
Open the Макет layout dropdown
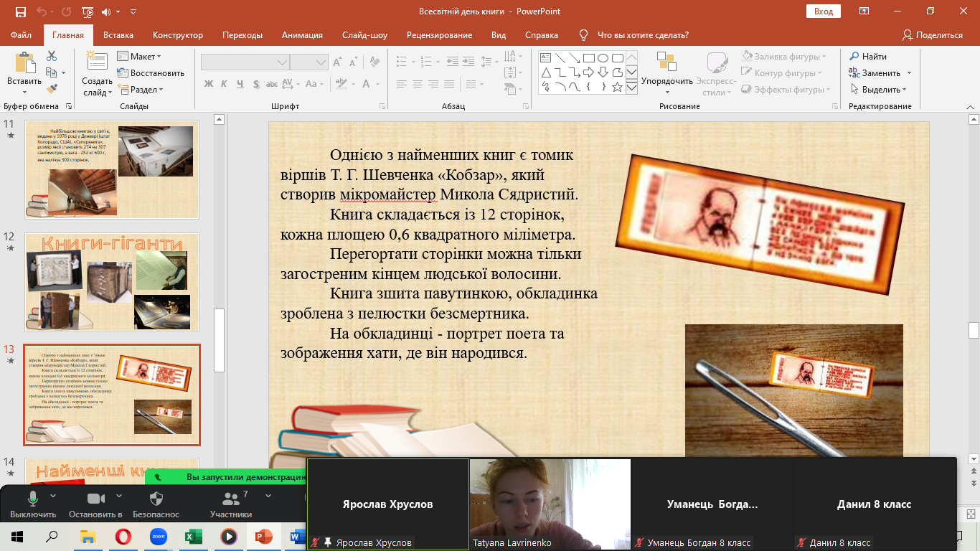point(139,57)
